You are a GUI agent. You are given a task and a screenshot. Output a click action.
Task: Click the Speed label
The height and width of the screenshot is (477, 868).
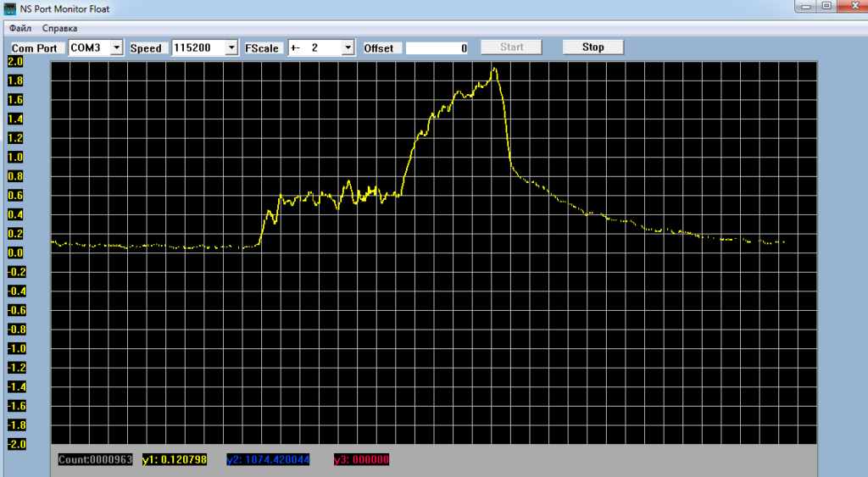[x=146, y=48]
